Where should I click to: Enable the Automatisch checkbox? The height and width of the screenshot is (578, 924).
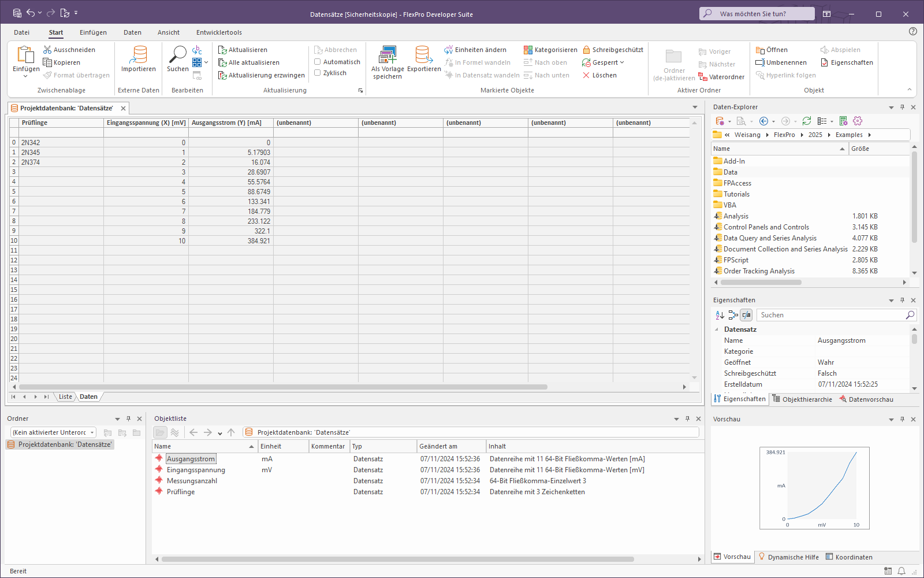(x=318, y=62)
